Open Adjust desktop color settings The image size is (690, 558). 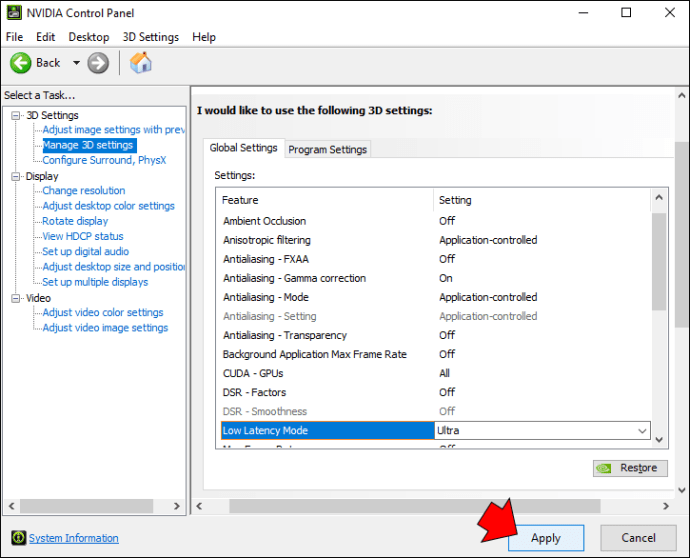[108, 206]
